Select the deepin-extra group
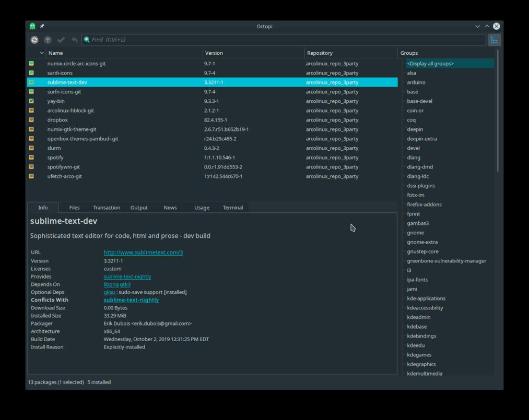This screenshot has width=529, height=420. [422, 139]
